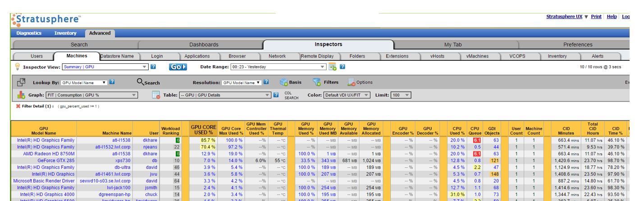Click the COL SEARCH button
Screen dimensions: 644x201
pyautogui.click(x=291, y=95)
